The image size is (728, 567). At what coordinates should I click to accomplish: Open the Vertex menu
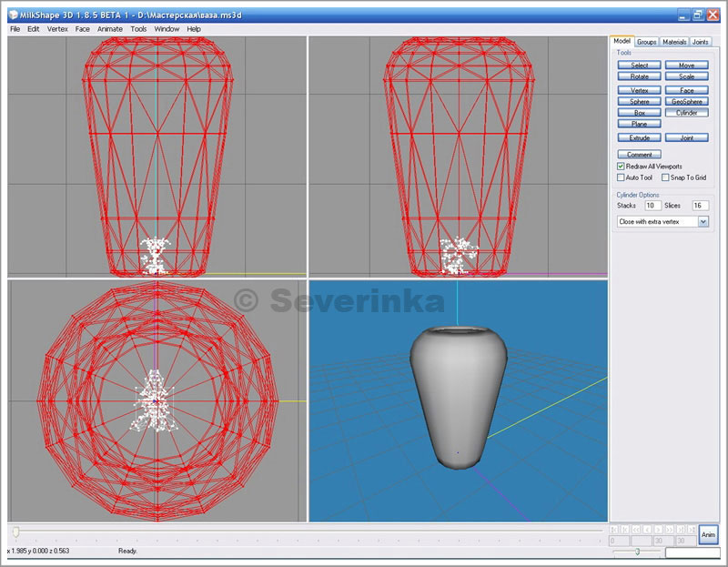coord(57,29)
